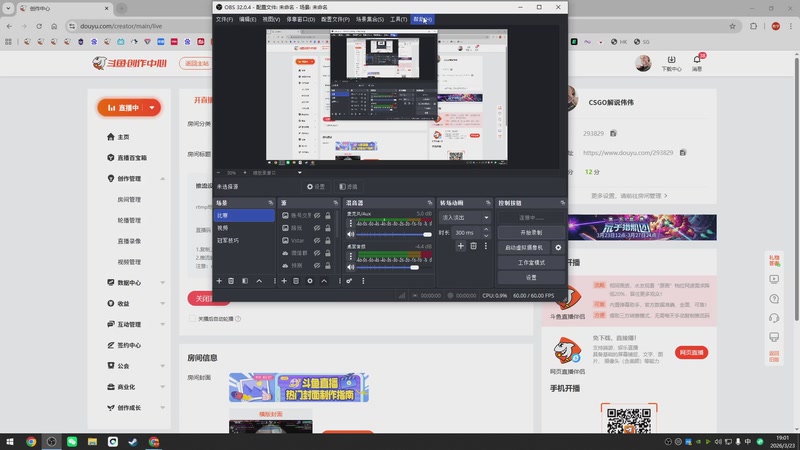Adjust the 桌面音频 volume slider

(x=394, y=267)
